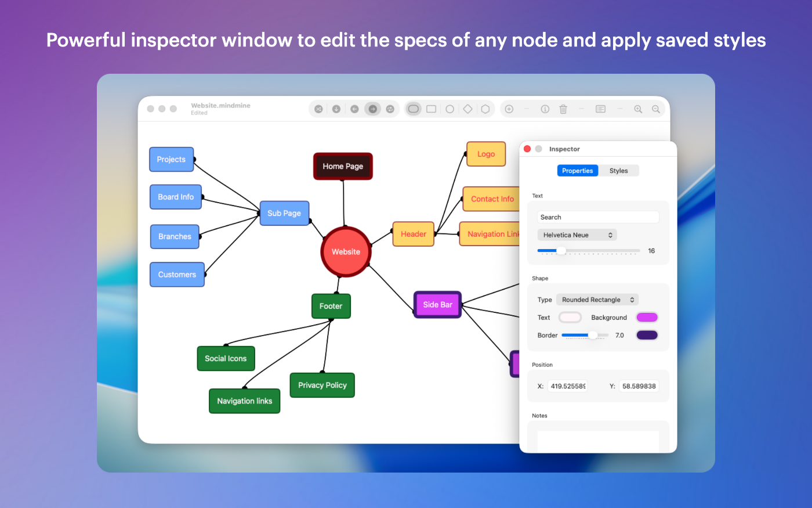Viewport: 812px width, 508px height.
Task: Toggle the plain rectangle shape tool
Action: pos(432,109)
